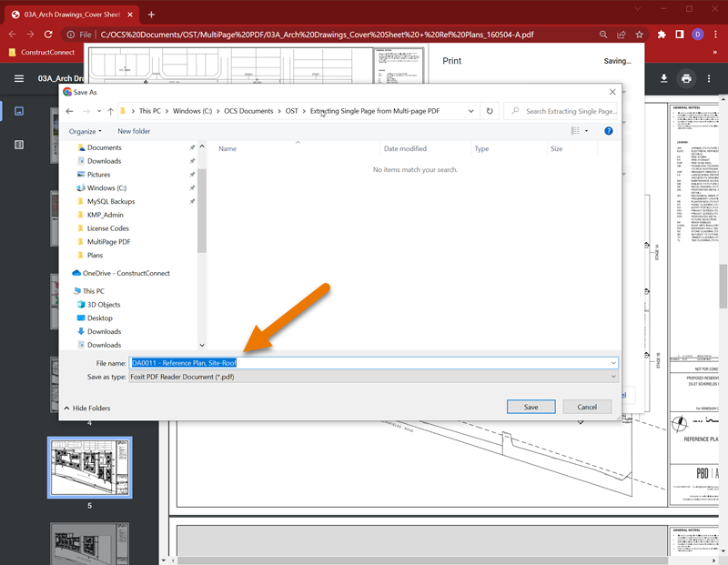Bookmark page with the star icon
The height and width of the screenshot is (565, 728).
640,35
